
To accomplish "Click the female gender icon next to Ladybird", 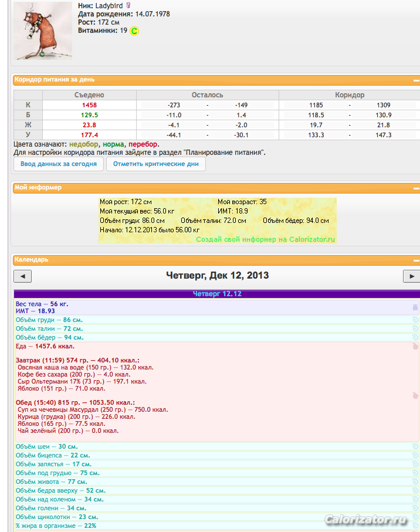I will [128, 5].
